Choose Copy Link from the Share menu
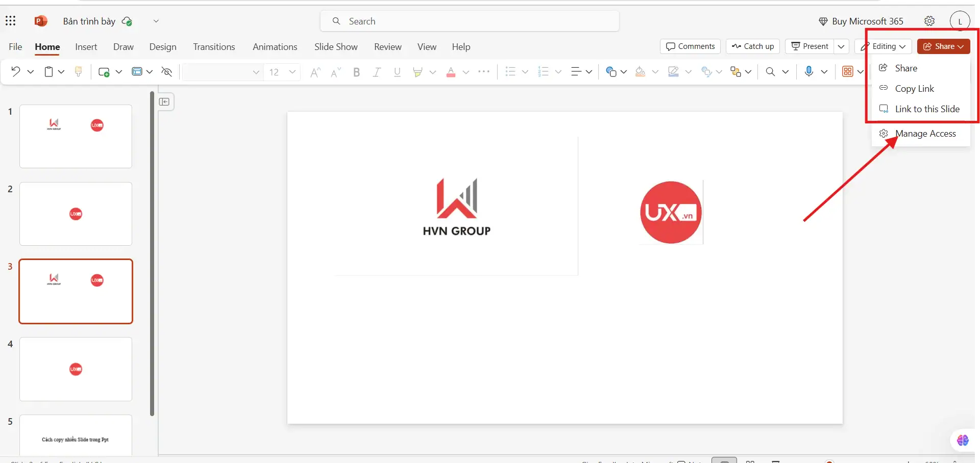This screenshot has height=463, width=980. coord(915,88)
